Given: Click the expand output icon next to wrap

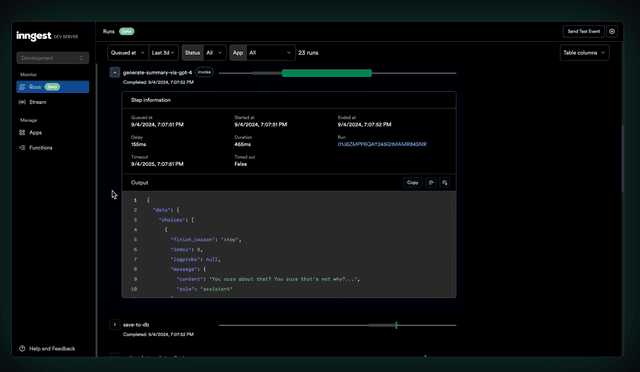Looking at the screenshot, I should coord(445,183).
